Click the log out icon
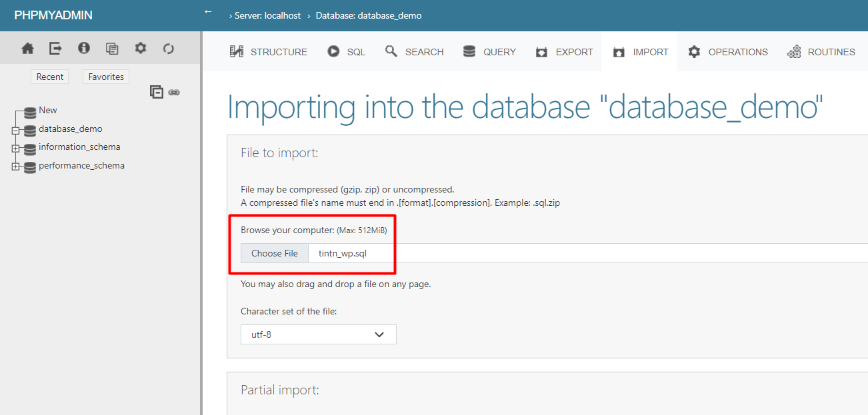 pyautogui.click(x=55, y=49)
